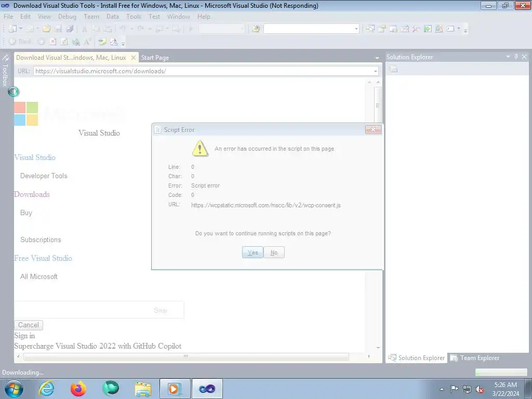This screenshot has height=399, width=532.
Task: Click the Extension Manager toolbar icon
Action: point(439,29)
